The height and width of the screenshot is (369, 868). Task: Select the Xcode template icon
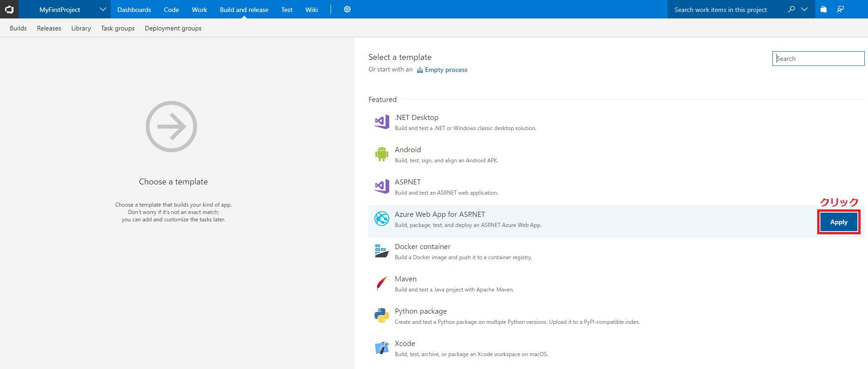pos(381,348)
